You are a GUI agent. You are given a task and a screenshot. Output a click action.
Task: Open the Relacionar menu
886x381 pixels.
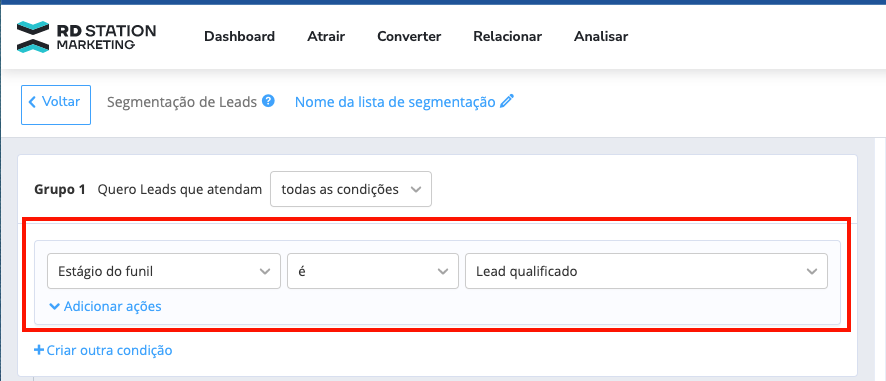pyautogui.click(x=507, y=37)
